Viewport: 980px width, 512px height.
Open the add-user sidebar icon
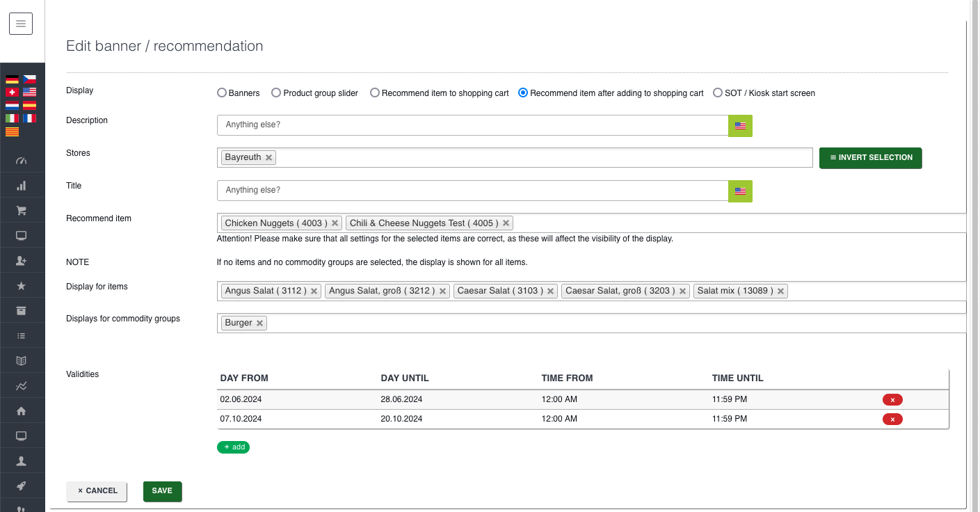tap(22, 261)
